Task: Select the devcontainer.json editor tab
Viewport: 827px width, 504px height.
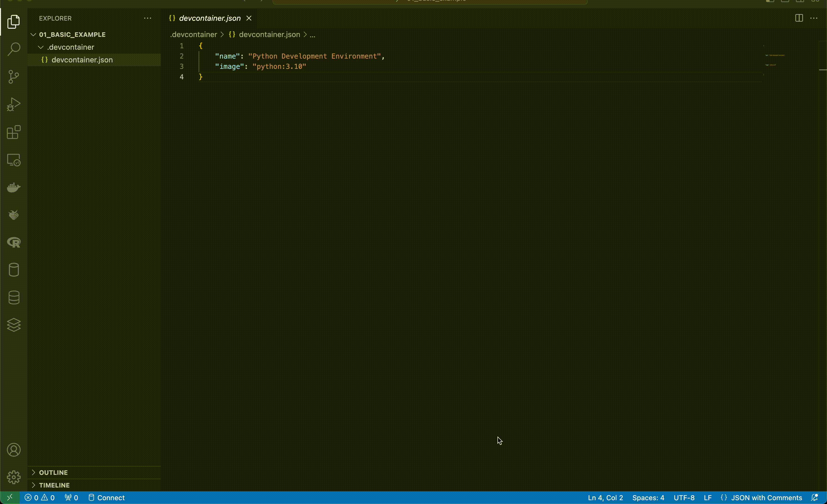Action: tap(209, 18)
